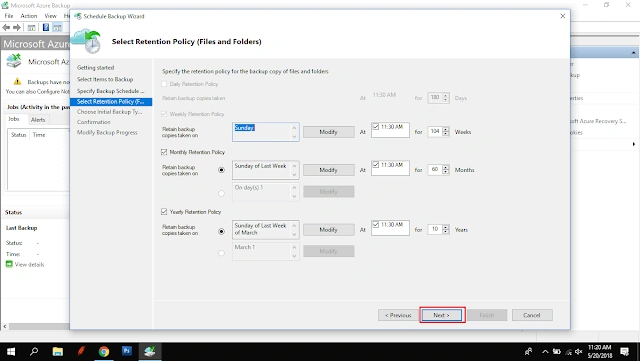Viewport: 640px width, 361px height.
Task: Click the Weekly Retention Policy checkbox
Action: pyautogui.click(x=164, y=114)
